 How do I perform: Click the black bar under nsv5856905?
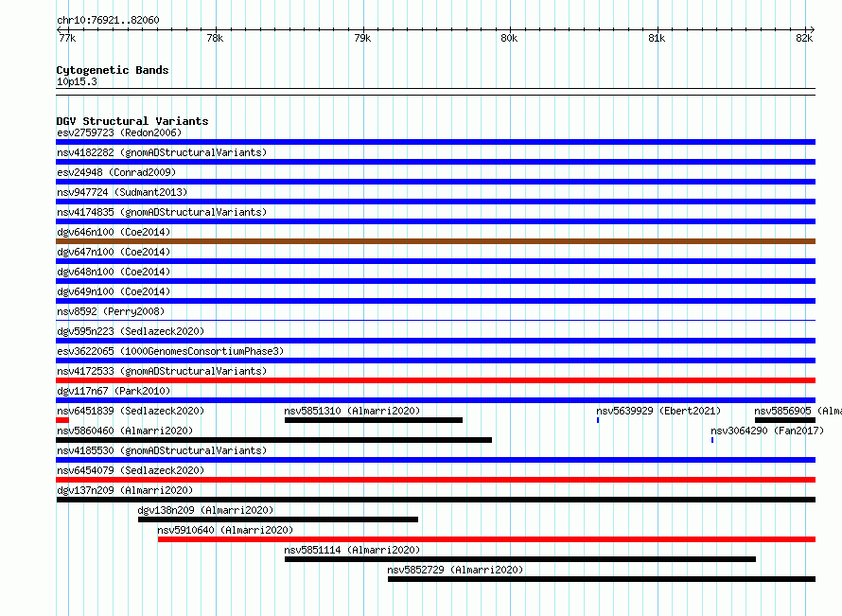(785, 420)
